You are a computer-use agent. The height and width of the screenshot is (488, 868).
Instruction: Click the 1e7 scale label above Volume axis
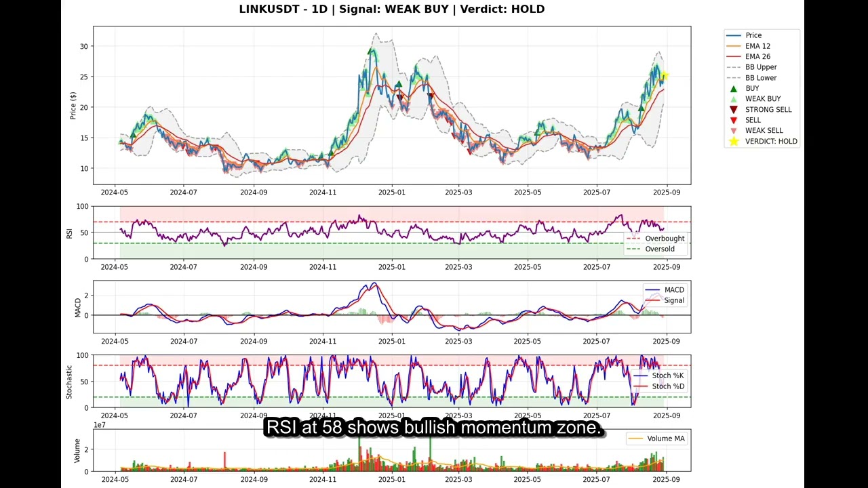tap(100, 425)
